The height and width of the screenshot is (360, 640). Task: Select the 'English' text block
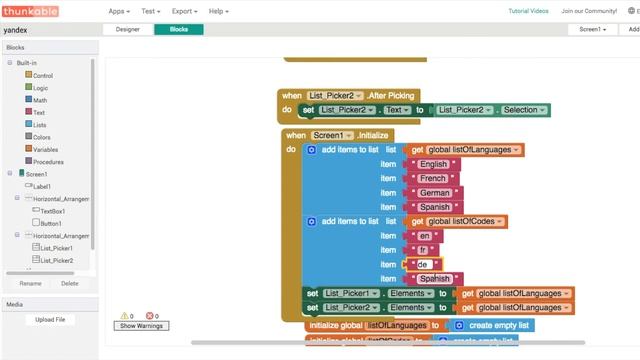pos(433,164)
